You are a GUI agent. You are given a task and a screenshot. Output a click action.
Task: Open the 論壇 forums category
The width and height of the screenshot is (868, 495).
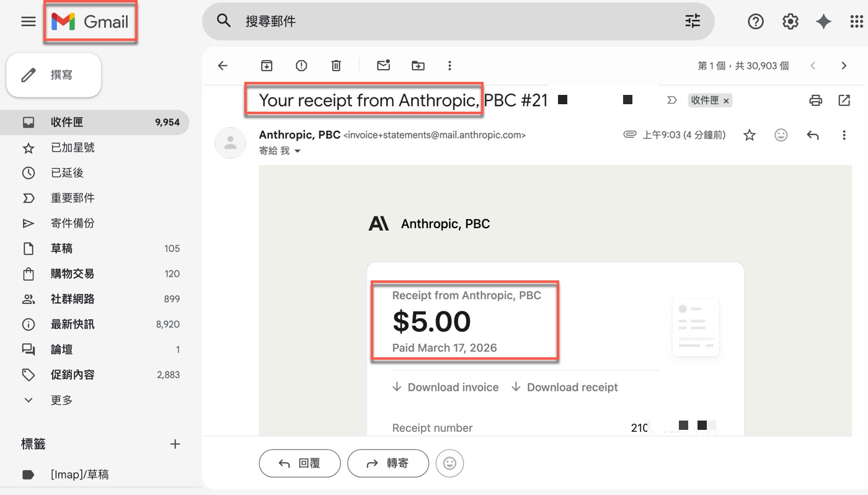coord(94,350)
